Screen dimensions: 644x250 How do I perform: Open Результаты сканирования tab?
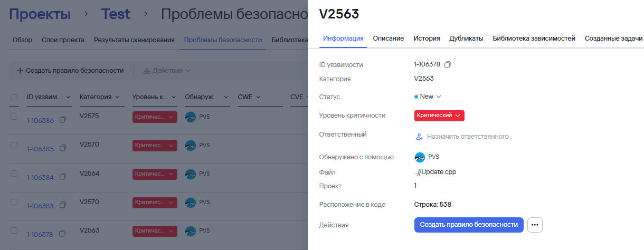[x=134, y=40]
